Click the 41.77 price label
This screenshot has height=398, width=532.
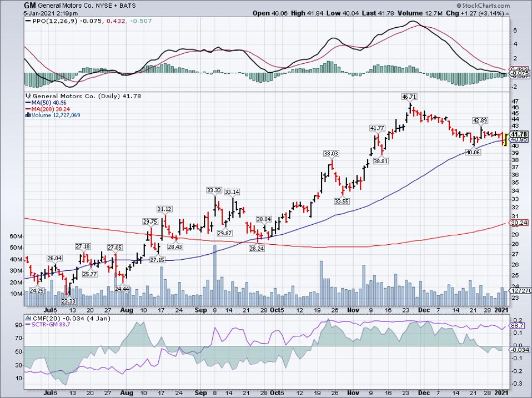click(x=377, y=128)
